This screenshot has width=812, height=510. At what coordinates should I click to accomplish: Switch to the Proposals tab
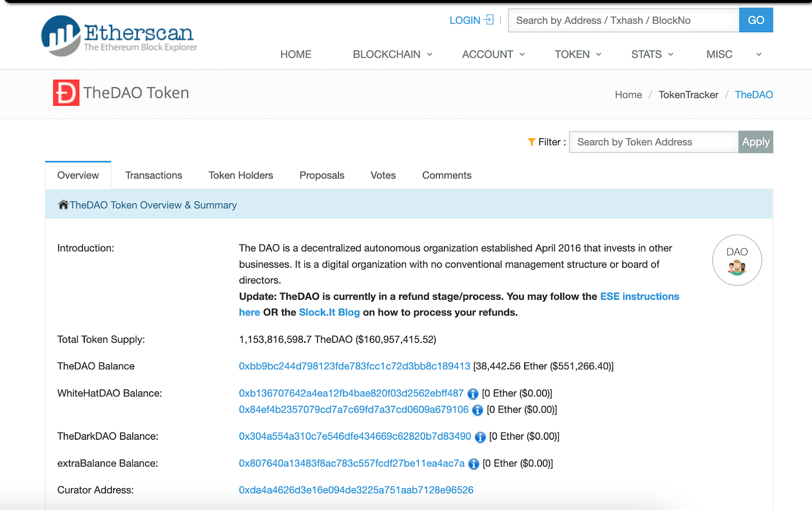(x=322, y=175)
